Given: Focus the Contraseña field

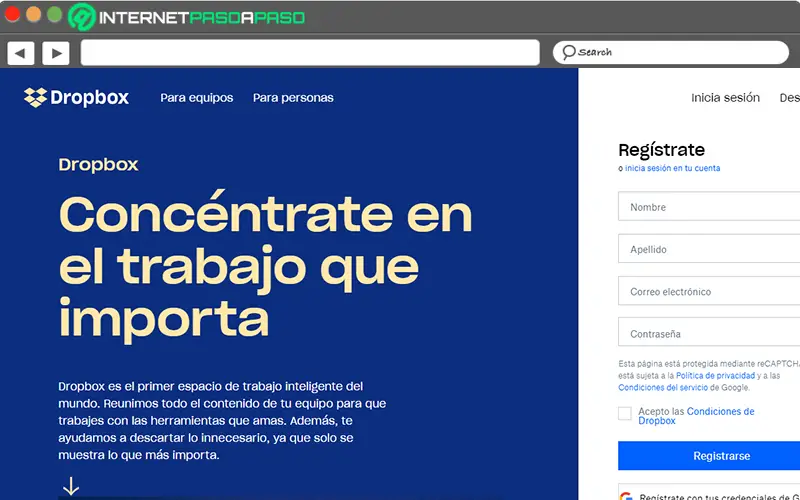Looking at the screenshot, I should [x=709, y=332].
